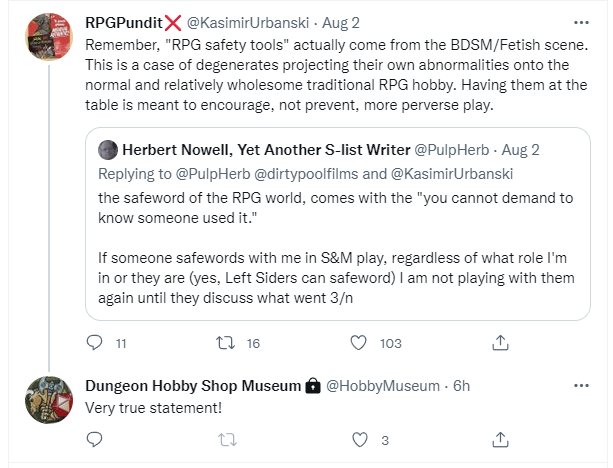The height and width of the screenshot is (468, 613).
Task: Share Dungeon Hobby Shop Museum's reply
Action: (x=500, y=438)
